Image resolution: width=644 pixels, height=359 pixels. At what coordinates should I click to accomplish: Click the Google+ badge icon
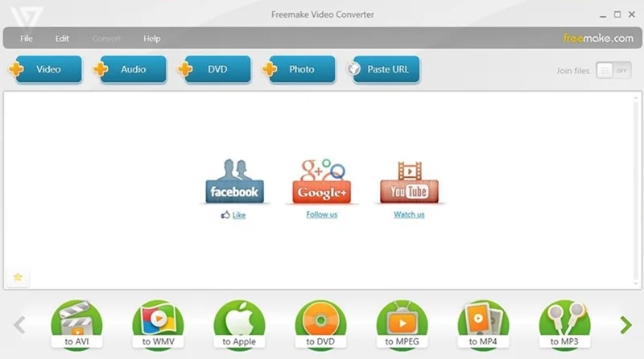coord(321,181)
